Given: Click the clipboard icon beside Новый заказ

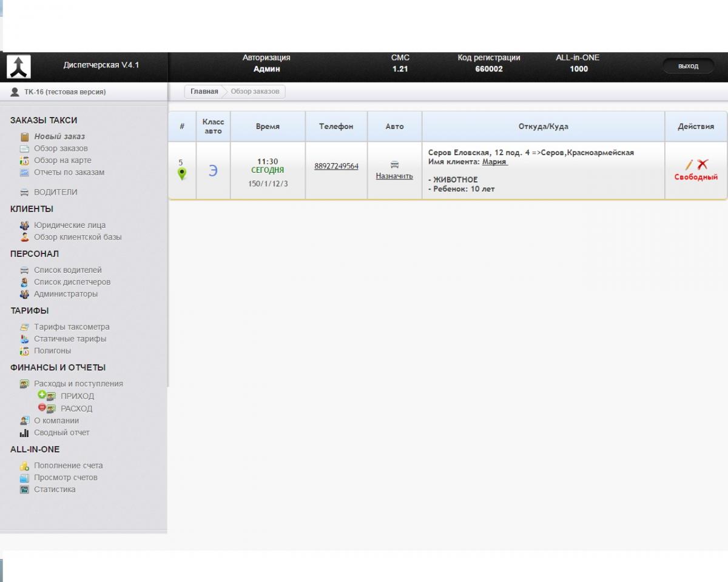Looking at the screenshot, I should pos(25,137).
